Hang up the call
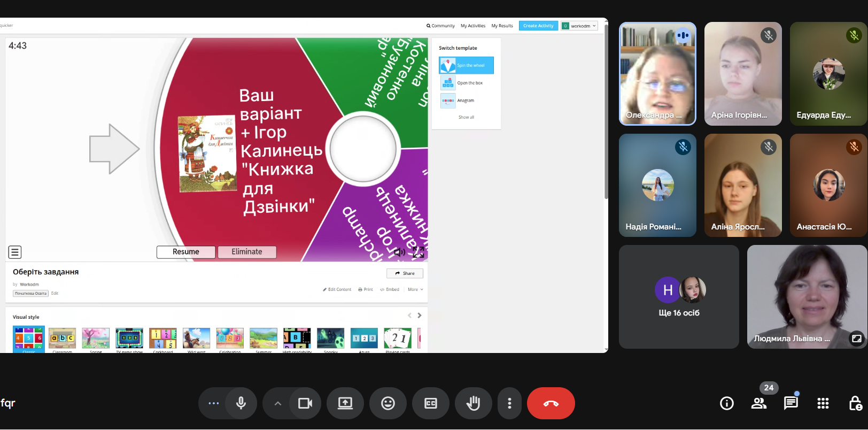The height and width of the screenshot is (430, 868). [551, 403]
